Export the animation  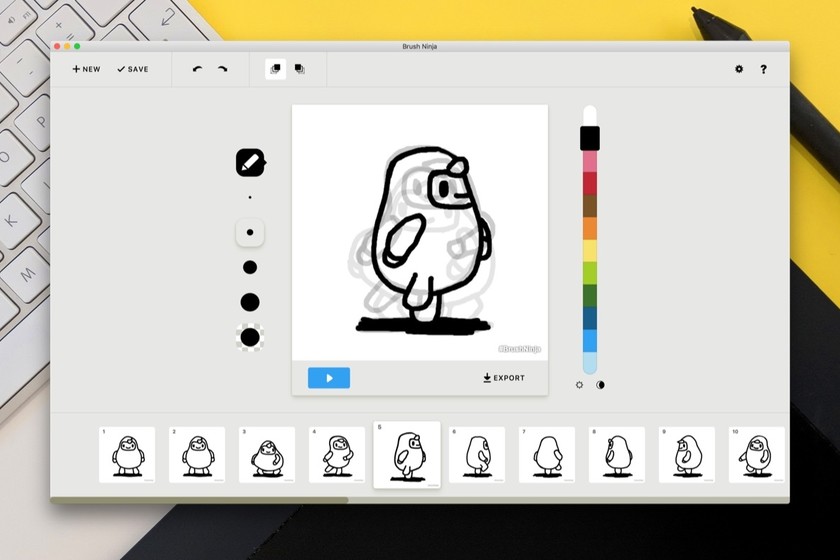click(x=504, y=378)
